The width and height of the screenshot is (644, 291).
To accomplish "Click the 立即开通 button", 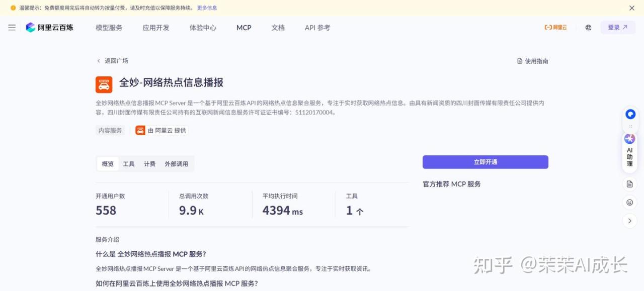I will point(485,162).
